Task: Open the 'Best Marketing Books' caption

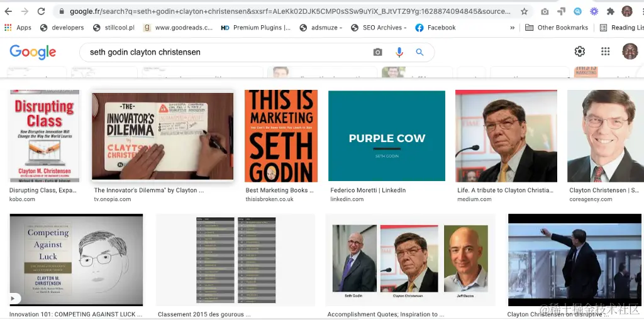Action: [280, 190]
